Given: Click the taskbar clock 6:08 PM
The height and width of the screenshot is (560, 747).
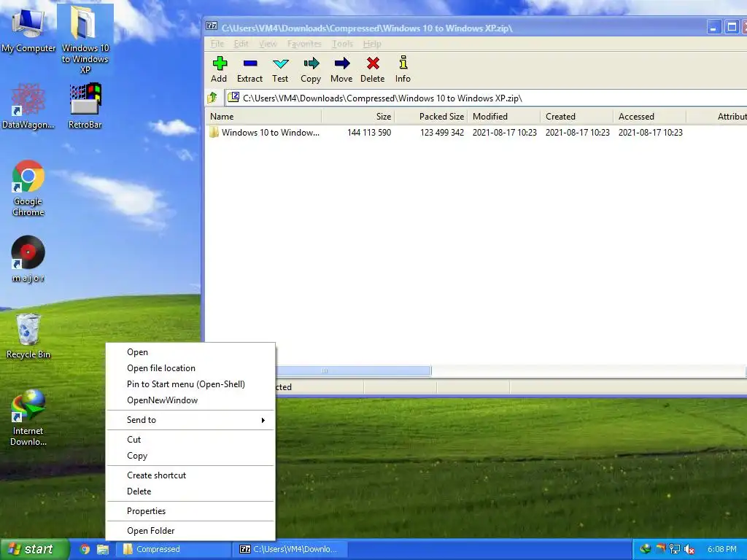Looking at the screenshot, I should [x=721, y=549].
